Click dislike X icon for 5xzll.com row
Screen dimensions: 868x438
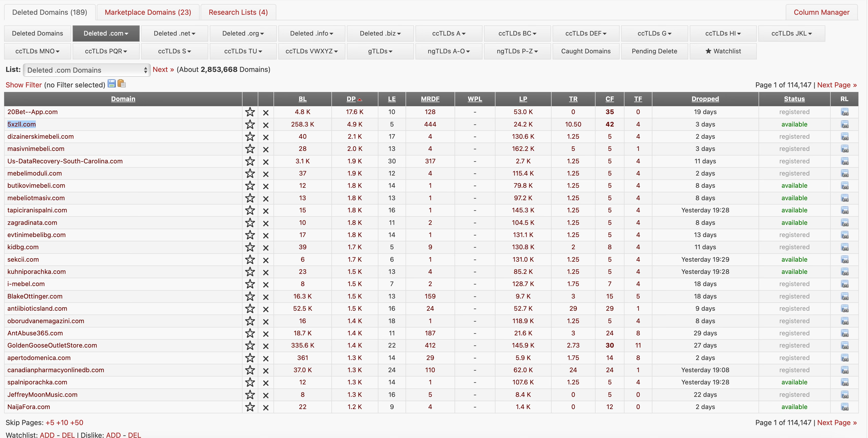(266, 125)
